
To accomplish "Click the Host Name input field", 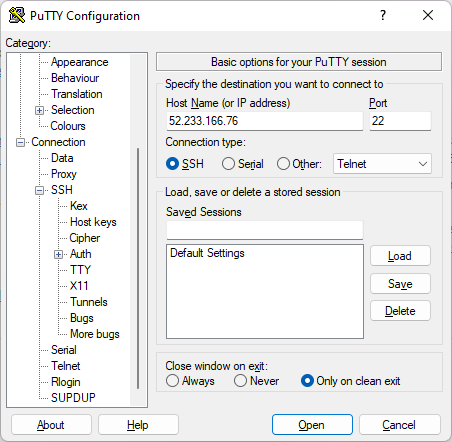I will 265,121.
